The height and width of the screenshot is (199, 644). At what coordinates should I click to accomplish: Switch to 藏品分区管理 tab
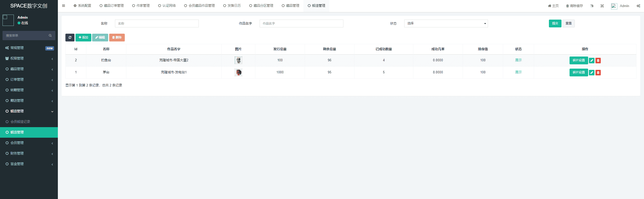coord(261,6)
